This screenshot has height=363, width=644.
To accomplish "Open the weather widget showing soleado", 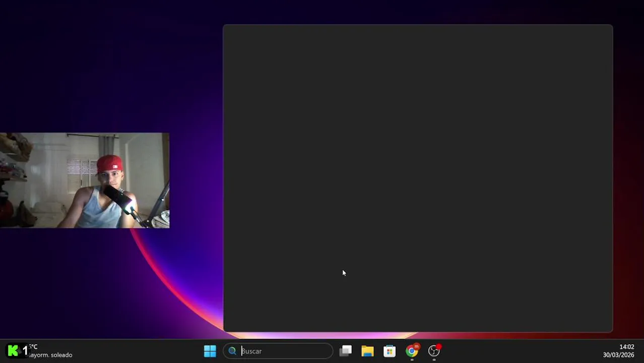I will point(50,351).
